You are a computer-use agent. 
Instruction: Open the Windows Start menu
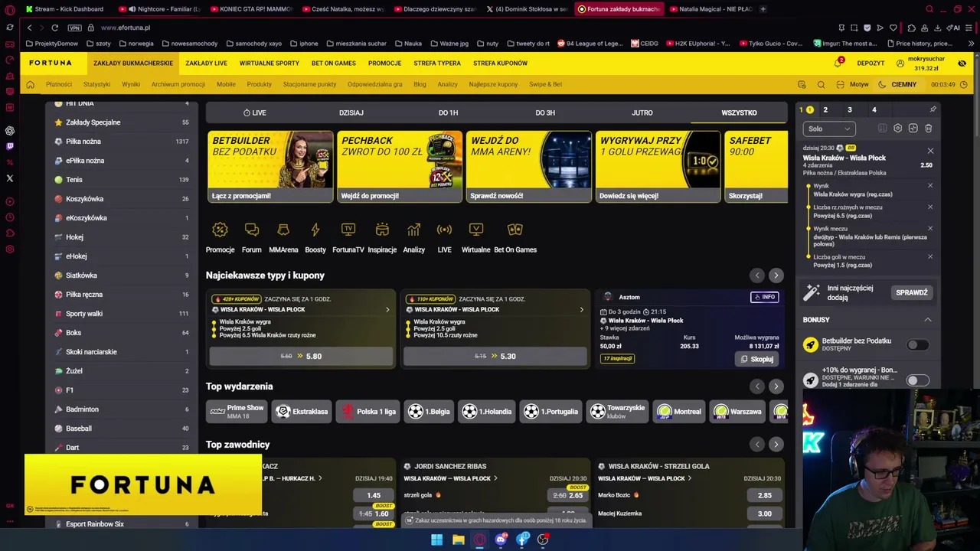(436, 540)
